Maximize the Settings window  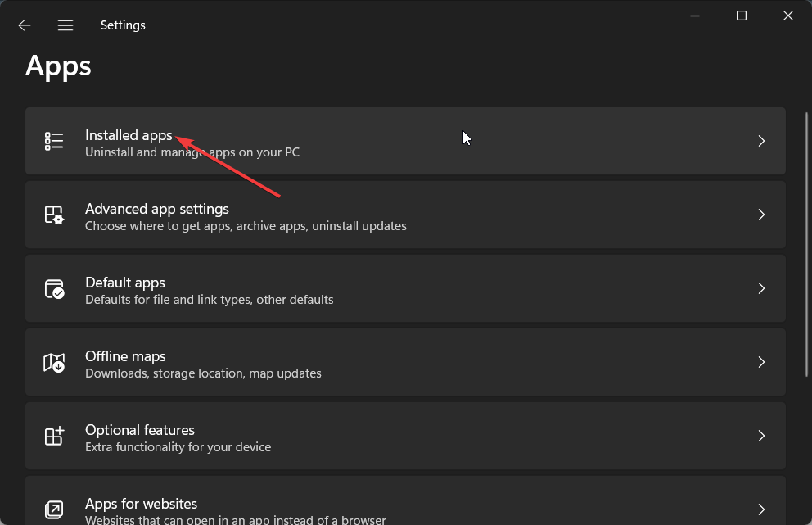pyautogui.click(x=742, y=16)
